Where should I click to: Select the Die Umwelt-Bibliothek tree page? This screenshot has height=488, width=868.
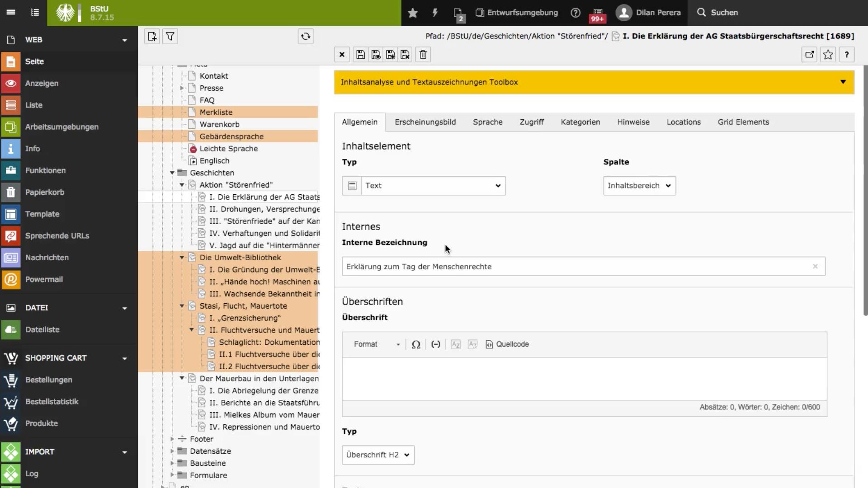coord(240,258)
